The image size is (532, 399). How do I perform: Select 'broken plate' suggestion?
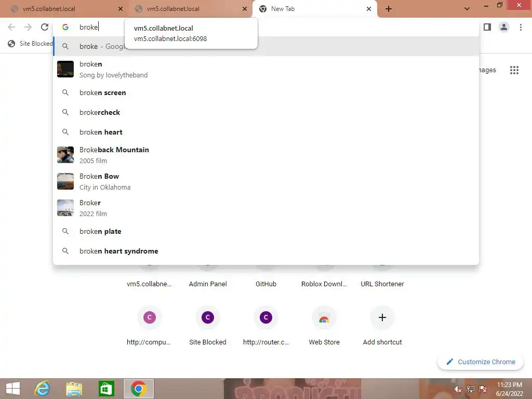point(266,231)
